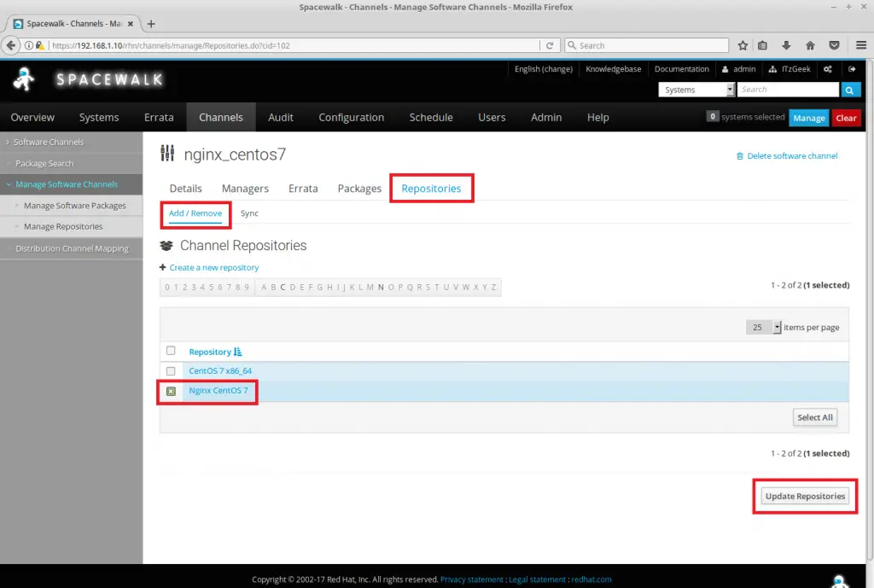Click the Pocket icon in the toolbar
Screen dimensions: 874x588
[x=834, y=46]
